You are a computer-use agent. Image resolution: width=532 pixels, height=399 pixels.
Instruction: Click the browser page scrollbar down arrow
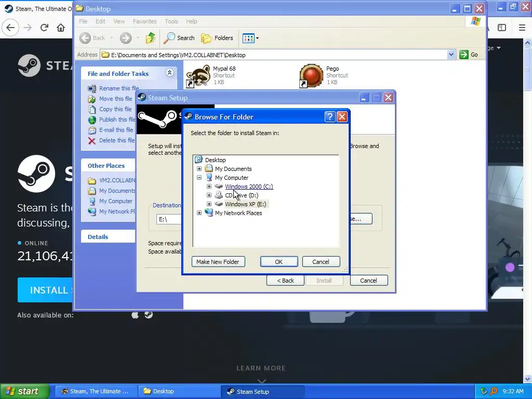(x=528, y=379)
